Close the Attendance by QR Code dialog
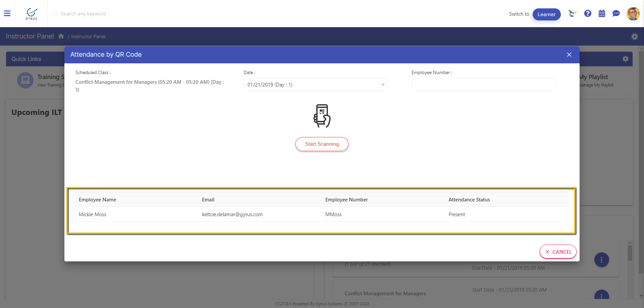The height and width of the screenshot is (308, 644). (569, 55)
